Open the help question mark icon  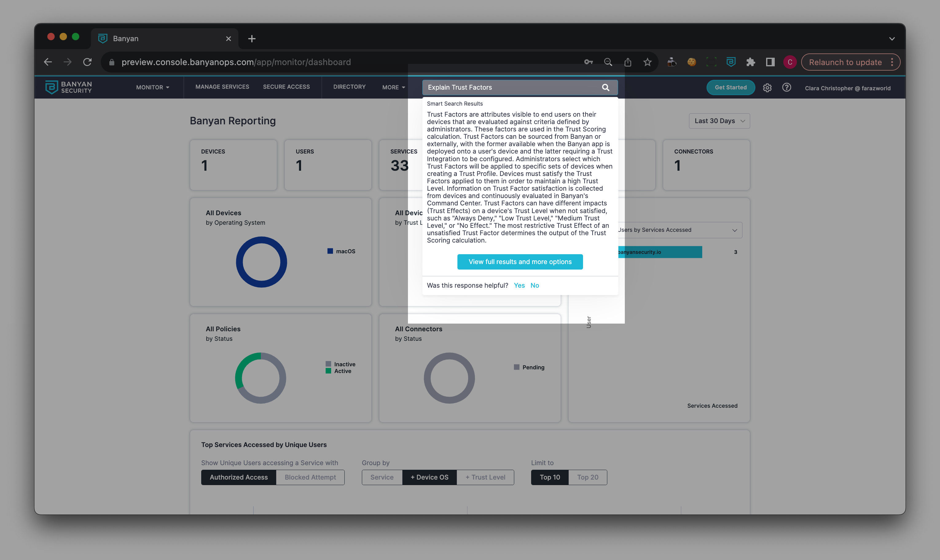tap(787, 87)
